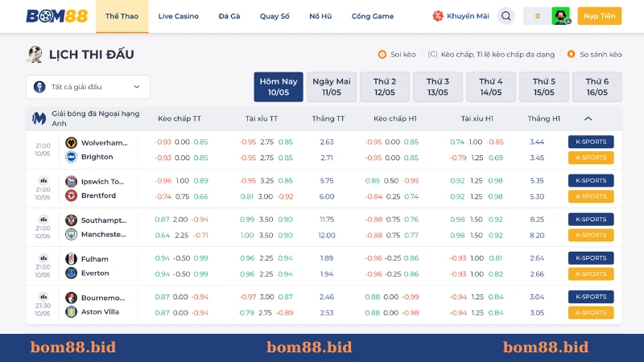644x362 pixels.
Task: Click the Wolverhampton team crest
Action: 71,142
